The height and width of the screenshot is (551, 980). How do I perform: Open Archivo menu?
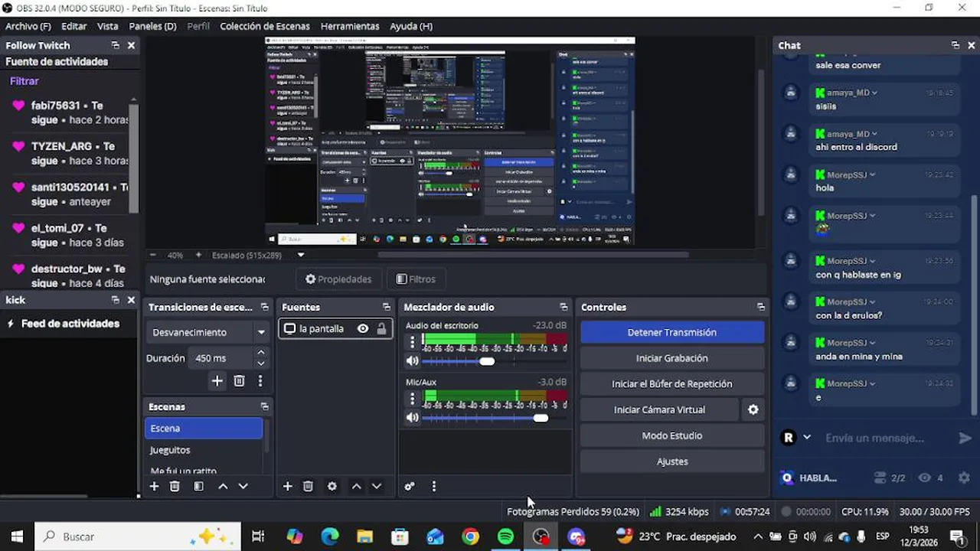click(x=28, y=26)
